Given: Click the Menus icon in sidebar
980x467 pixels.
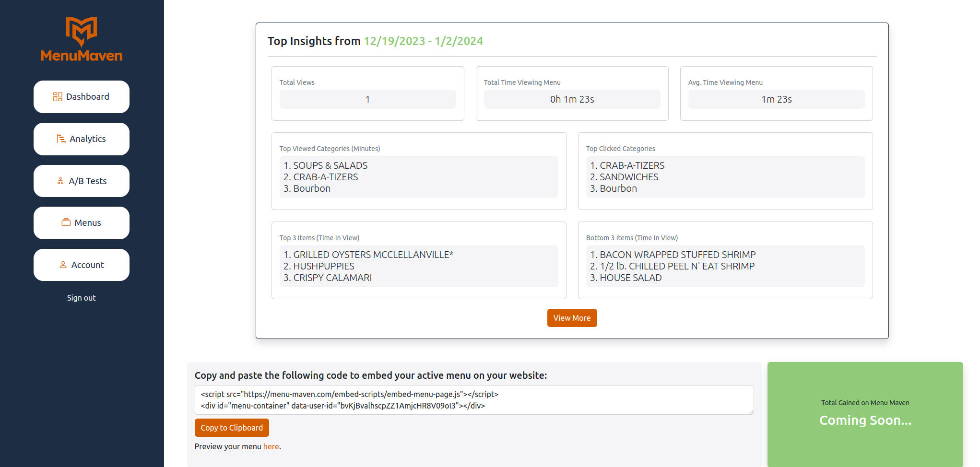Looking at the screenshot, I should click(x=66, y=223).
